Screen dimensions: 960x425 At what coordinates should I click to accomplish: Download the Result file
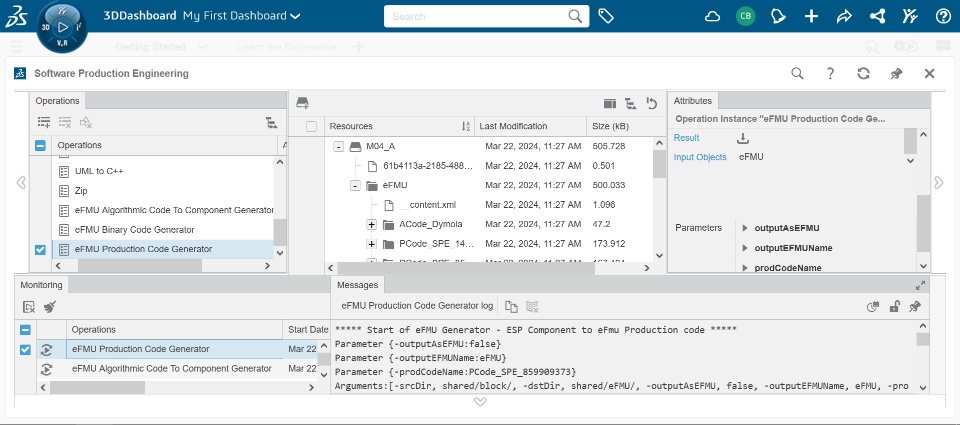743,138
